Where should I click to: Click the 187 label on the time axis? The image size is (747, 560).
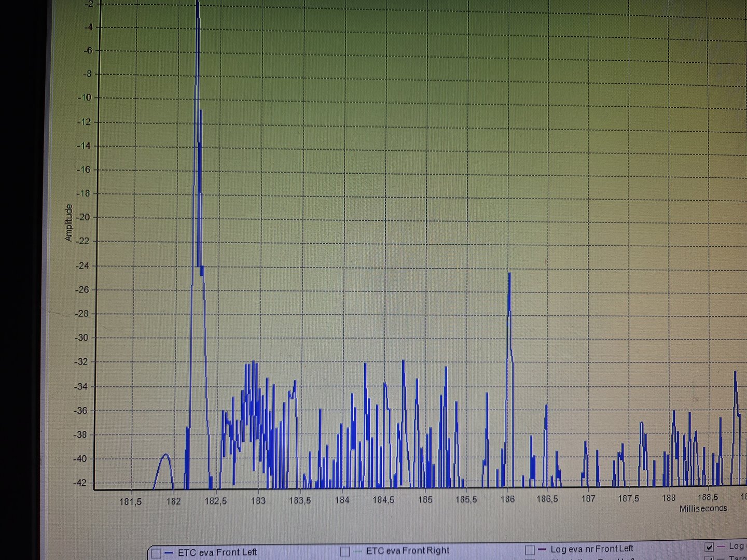click(588, 499)
